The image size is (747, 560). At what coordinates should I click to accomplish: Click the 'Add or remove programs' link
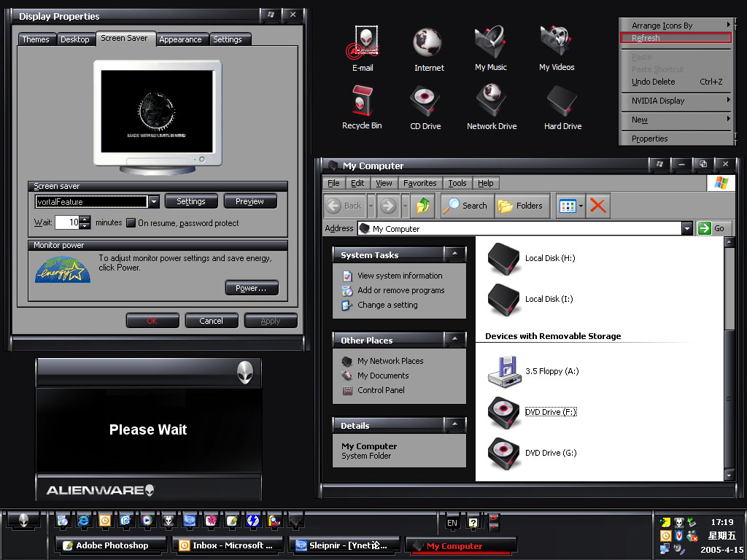click(400, 290)
